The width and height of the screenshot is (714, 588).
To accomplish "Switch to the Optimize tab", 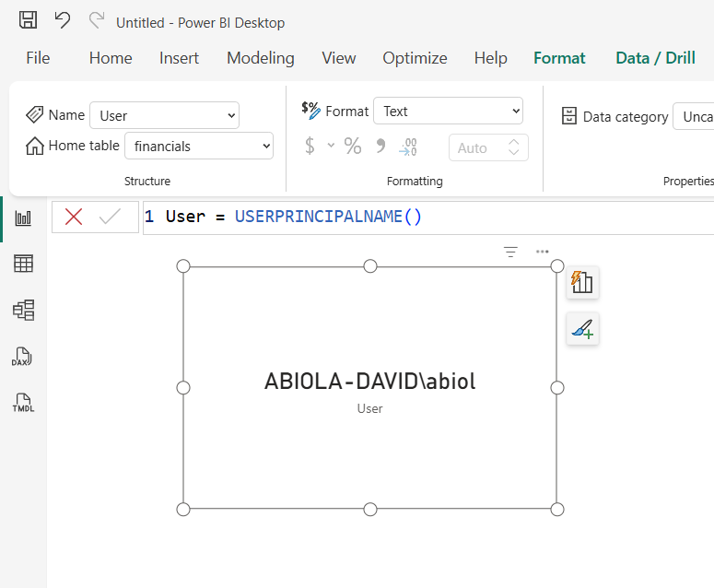I will pos(415,58).
